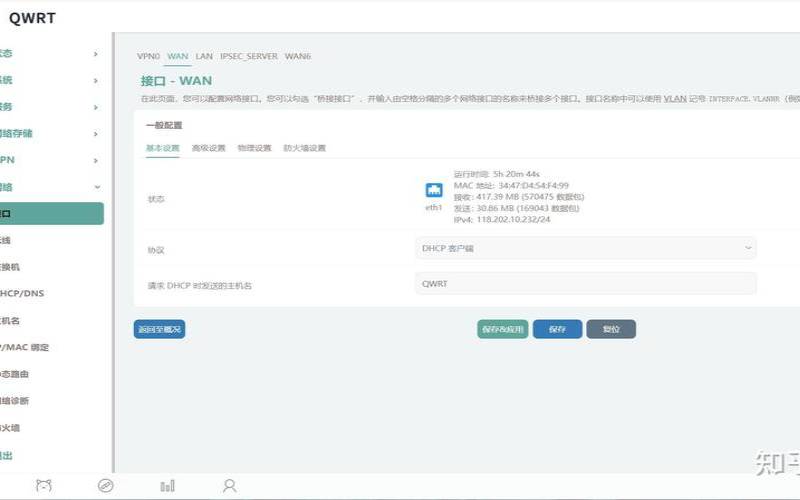Select the highlighted 接口 sidebar entry
Screen dimensions: 800x500
[52, 213]
